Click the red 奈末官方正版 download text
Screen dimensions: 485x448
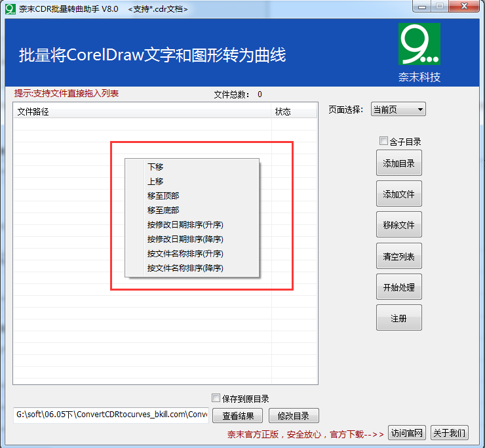[x=305, y=434]
